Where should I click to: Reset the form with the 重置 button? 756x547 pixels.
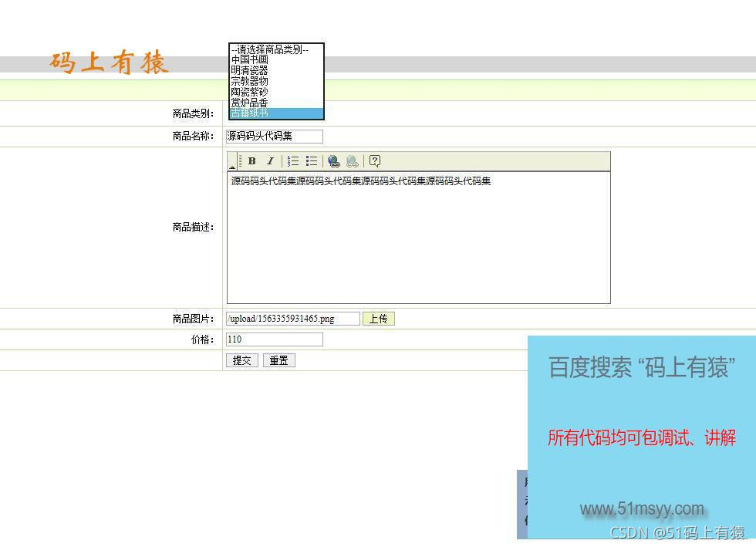278,360
